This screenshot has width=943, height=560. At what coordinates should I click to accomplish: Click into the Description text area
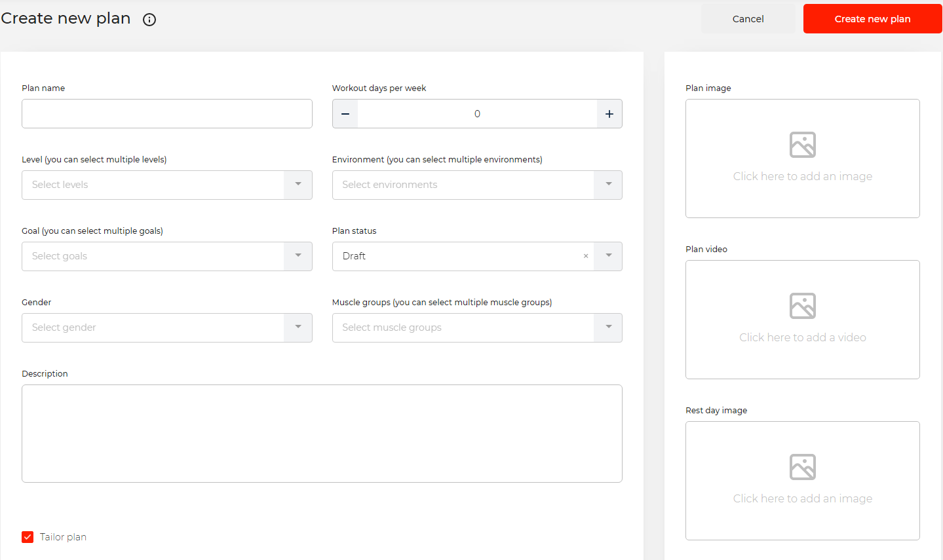click(322, 434)
